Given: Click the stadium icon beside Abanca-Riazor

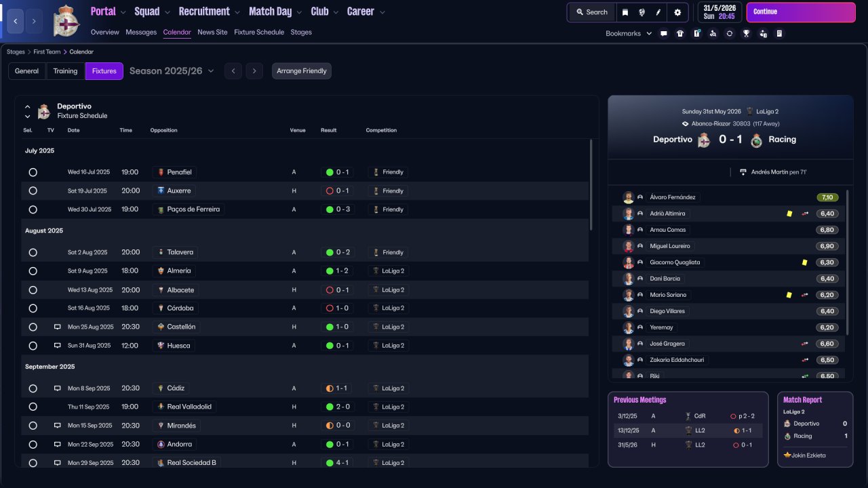Looking at the screenshot, I should point(686,124).
